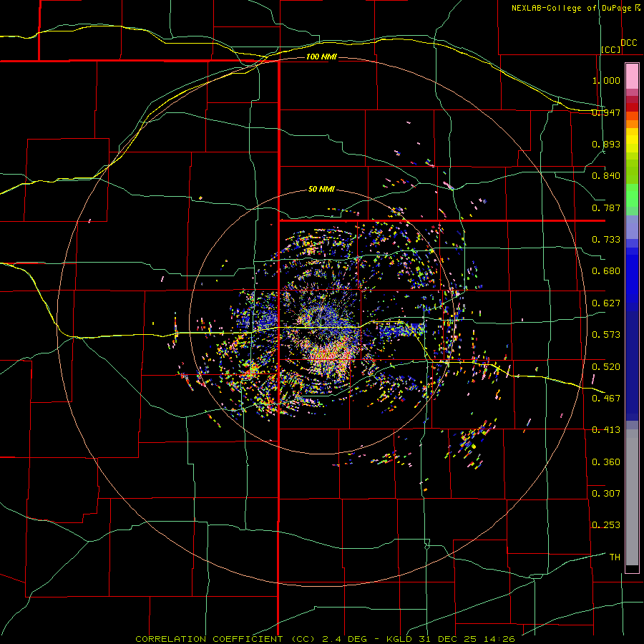The image size is (644, 644).
Task: Click the 0.253 scale value
Action: pyautogui.click(x=606, y=525)
